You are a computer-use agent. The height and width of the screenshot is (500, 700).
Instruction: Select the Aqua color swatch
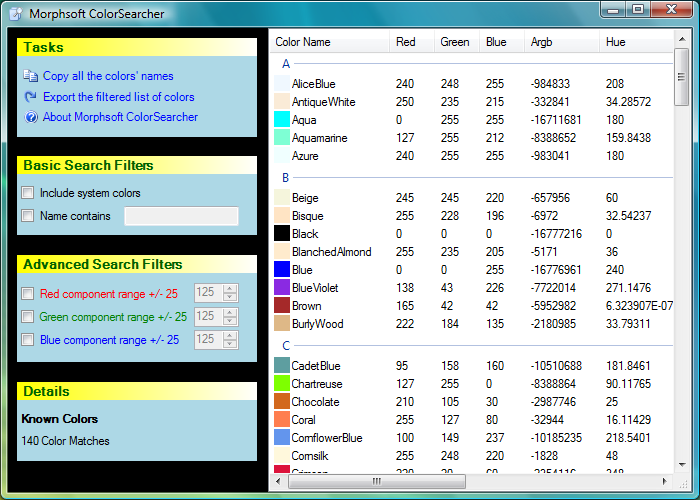click(x=282, y=119)
